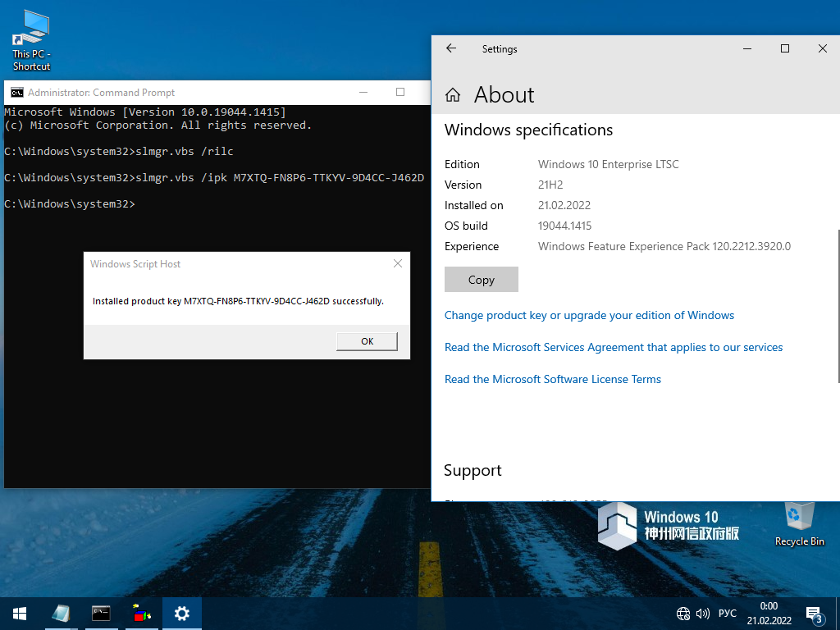Click the Copy button under Windows specifications
The width and height of the screenshot is (840, 630).
(x=482, y=280)
